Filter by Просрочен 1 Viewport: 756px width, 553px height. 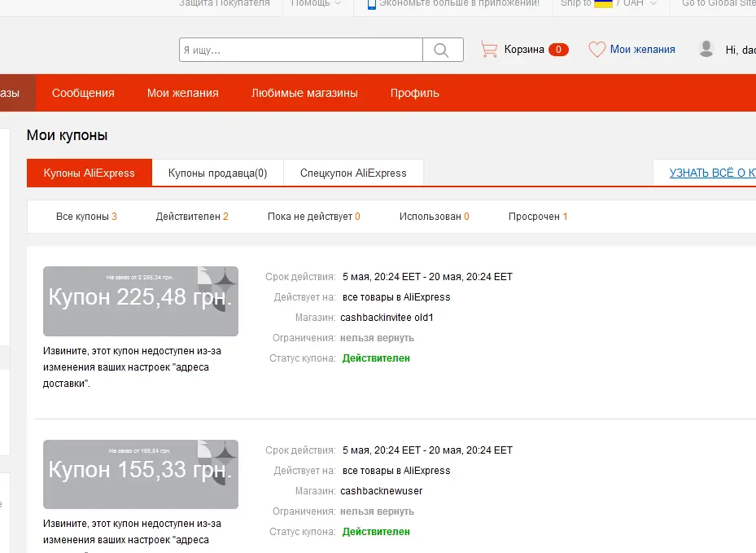click(x=538, y=216)
